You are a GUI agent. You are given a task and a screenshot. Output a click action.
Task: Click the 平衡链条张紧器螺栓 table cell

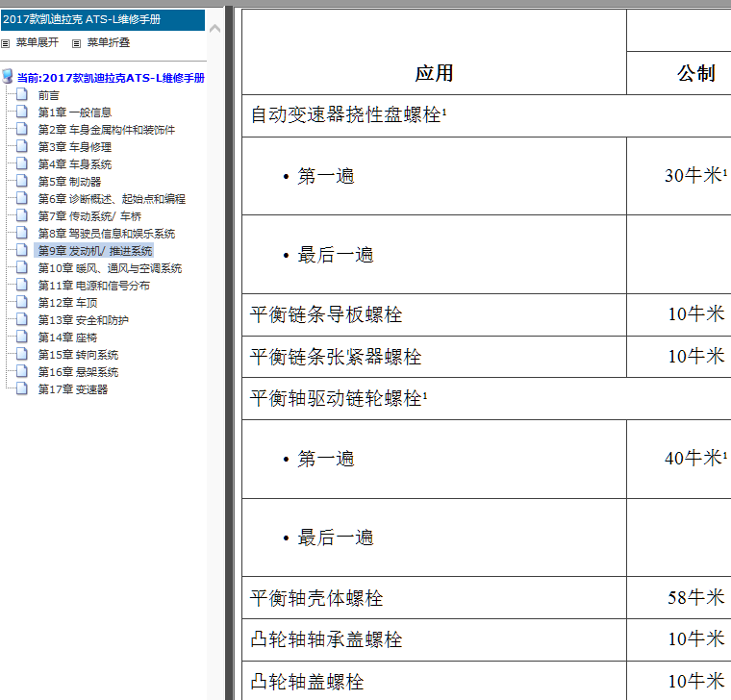[434, 357]
